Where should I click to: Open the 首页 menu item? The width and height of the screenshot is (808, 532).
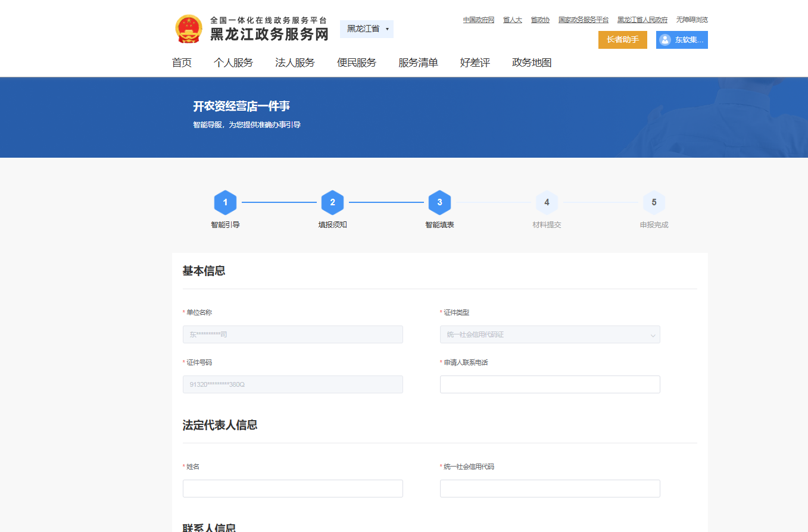pyautogui.click(x=182, y=62)
